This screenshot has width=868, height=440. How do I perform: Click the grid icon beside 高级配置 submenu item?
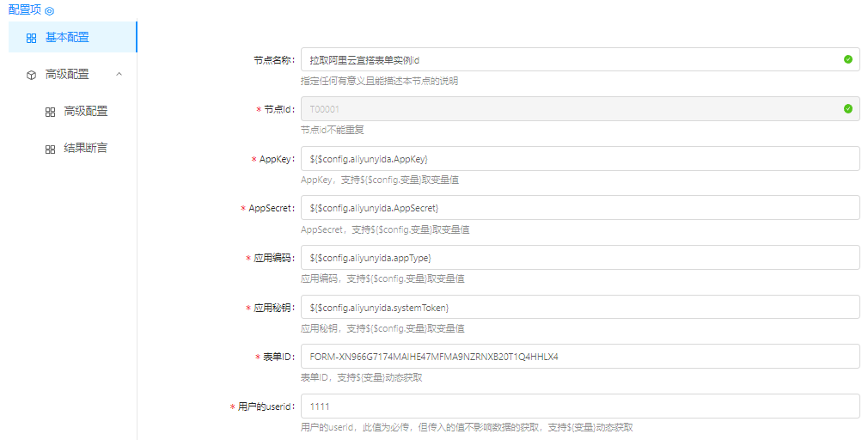pos(50,112)
